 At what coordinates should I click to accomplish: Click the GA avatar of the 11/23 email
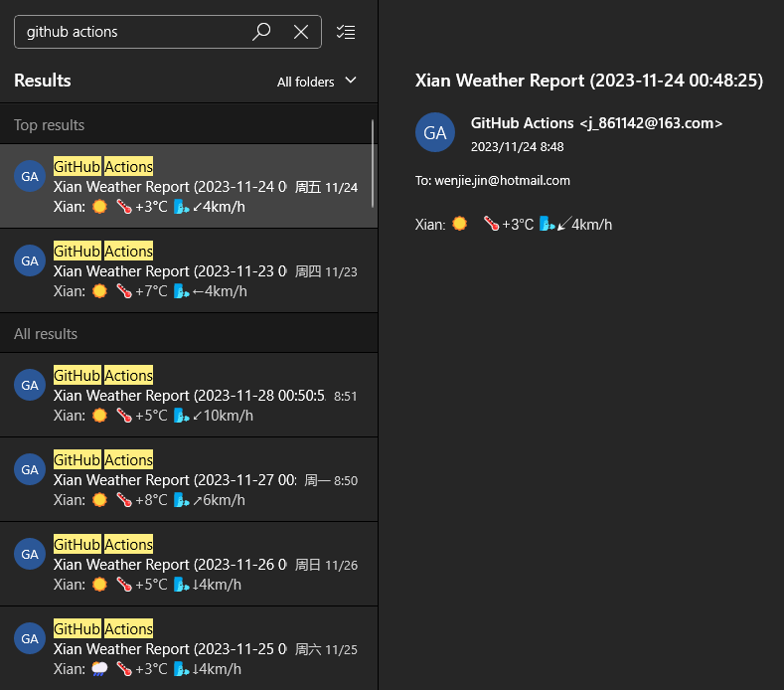pos(30,260)
